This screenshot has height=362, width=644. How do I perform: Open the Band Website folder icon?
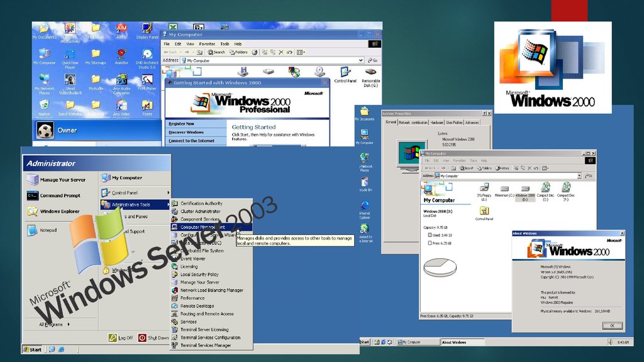pyautogui.click(x=70, y=108)
